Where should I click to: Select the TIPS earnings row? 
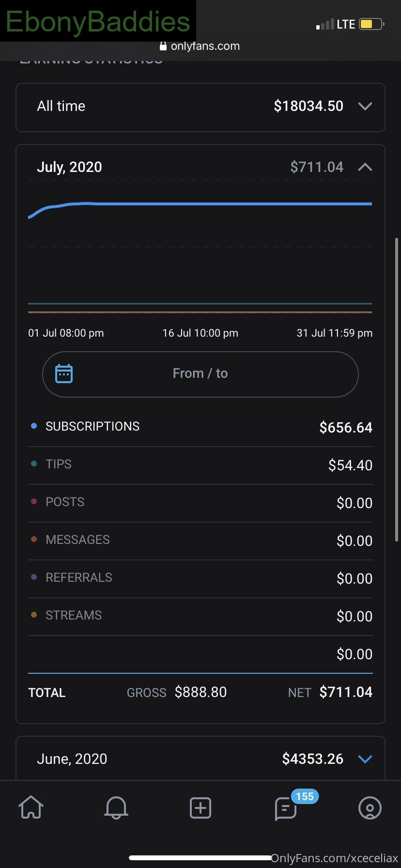tap(200, 465)
